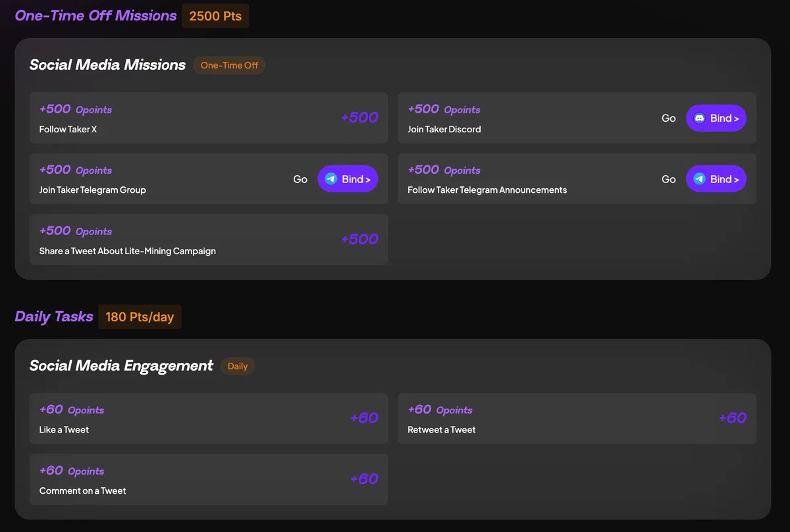Image resolution: width=790 pixels, height=532 pixels.
Task: Click 'Follow Taker Telegram Announcements' text
Action: pos(487,190)
